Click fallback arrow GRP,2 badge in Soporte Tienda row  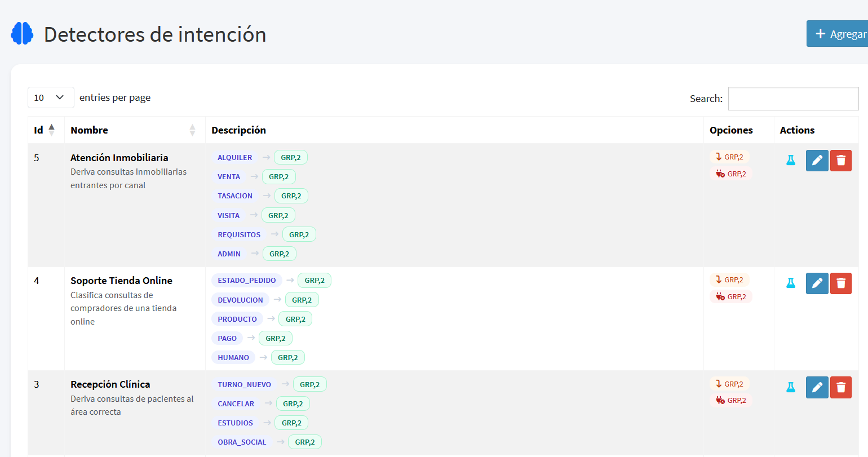tap(729, 280)
